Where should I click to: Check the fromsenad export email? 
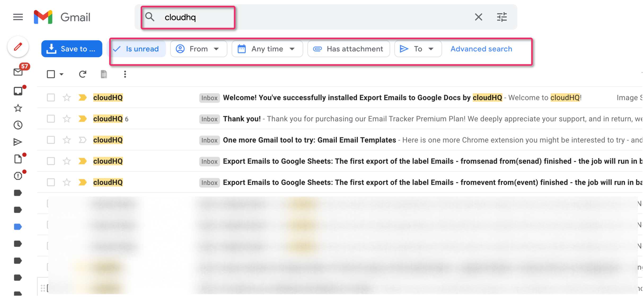(x=51, y=161)
